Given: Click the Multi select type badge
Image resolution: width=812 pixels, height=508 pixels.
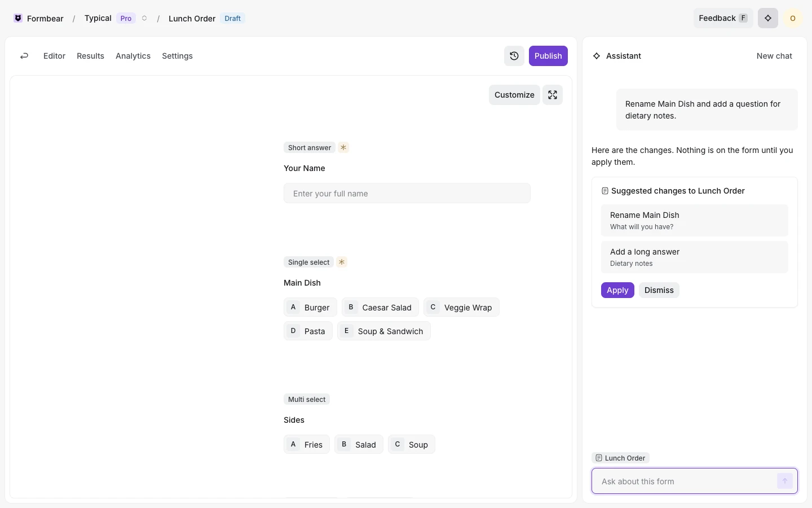Looking at the screenshot, I should [307, 399].
